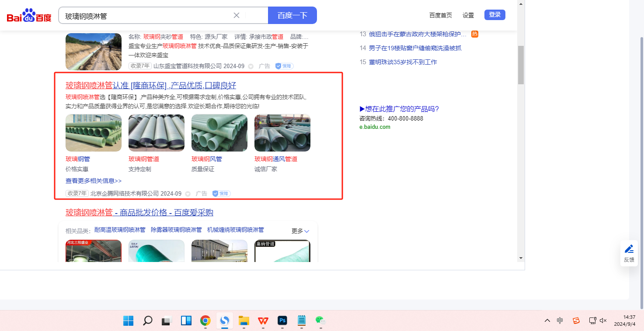Open taskbar Search magnifier

[x=148, y=321]
